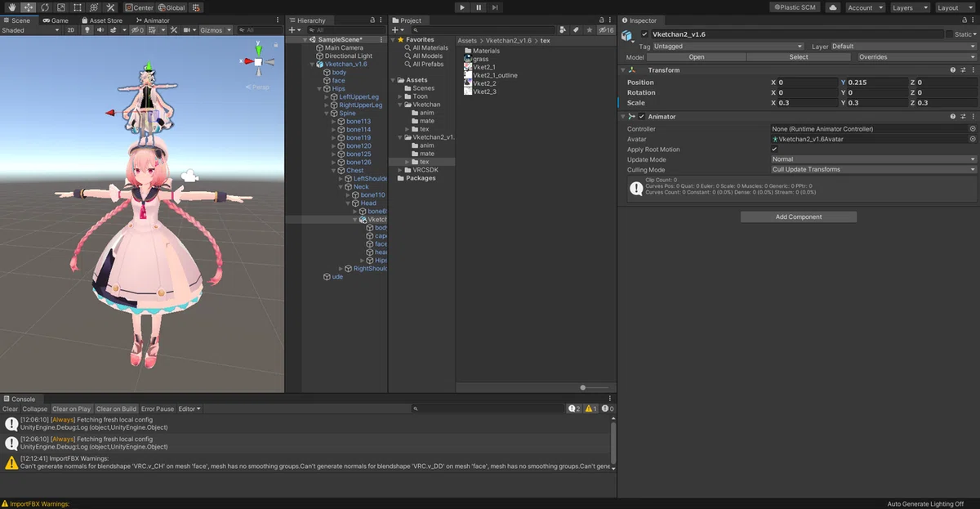Click the model Select button

coord(799,57)
